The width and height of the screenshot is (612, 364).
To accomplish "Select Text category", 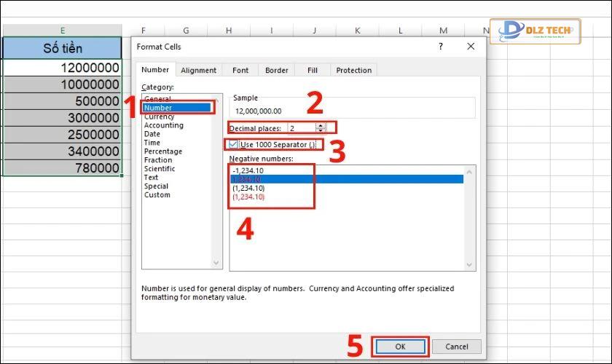I will point(151,178).
